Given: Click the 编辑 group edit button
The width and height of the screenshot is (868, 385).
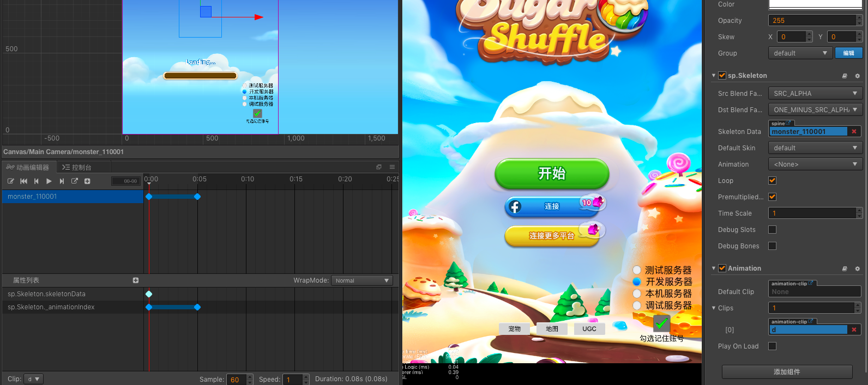Looking at the screenshot, I should tap(848, 53).
